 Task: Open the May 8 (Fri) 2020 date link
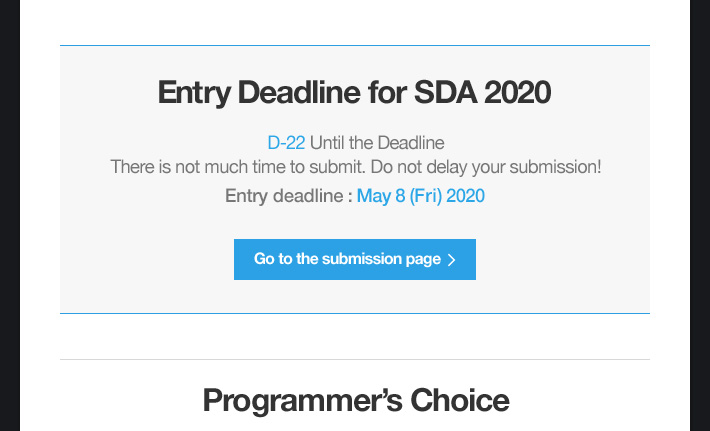(421, 196)
